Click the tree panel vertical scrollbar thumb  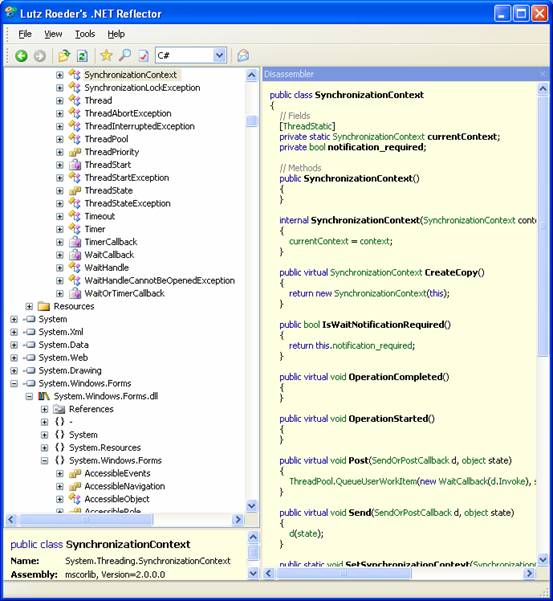[x=252, y=121]
